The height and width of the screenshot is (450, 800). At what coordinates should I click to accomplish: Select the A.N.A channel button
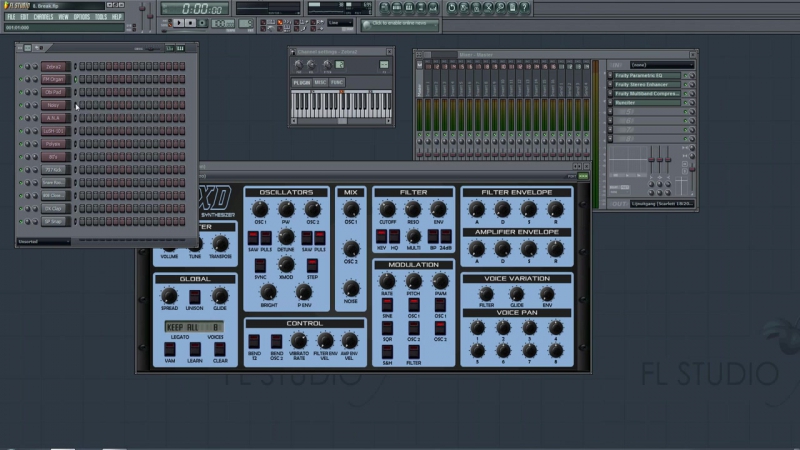(54, 118)
